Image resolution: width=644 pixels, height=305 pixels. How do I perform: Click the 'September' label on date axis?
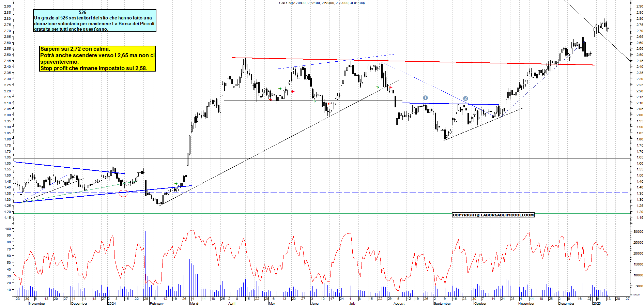442,303
